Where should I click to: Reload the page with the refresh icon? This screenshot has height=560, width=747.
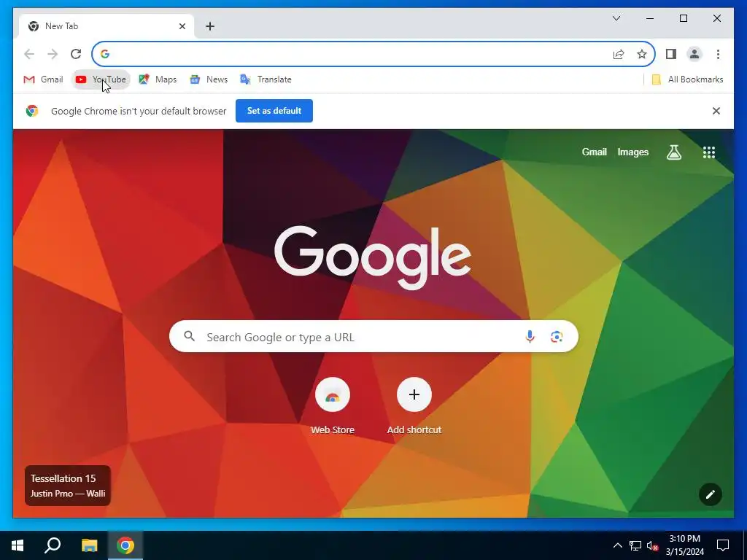(76, 54)
